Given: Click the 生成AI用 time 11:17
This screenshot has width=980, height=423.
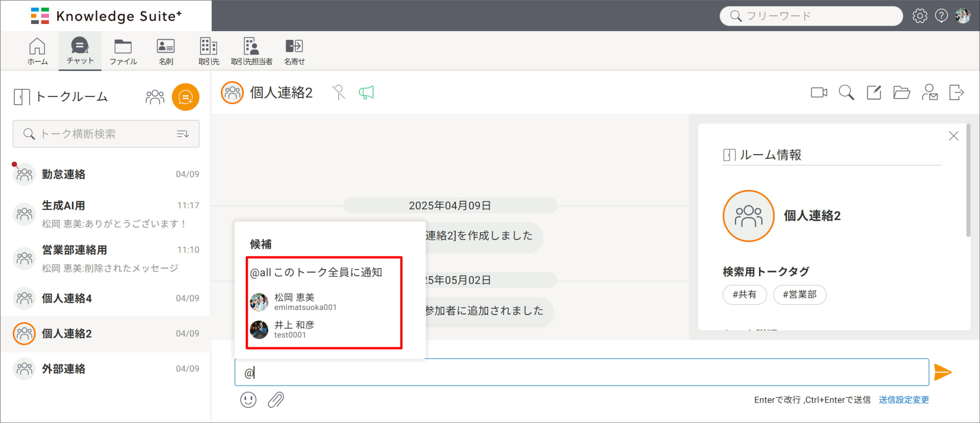Looking at the screenshot, I should [188, 206].
